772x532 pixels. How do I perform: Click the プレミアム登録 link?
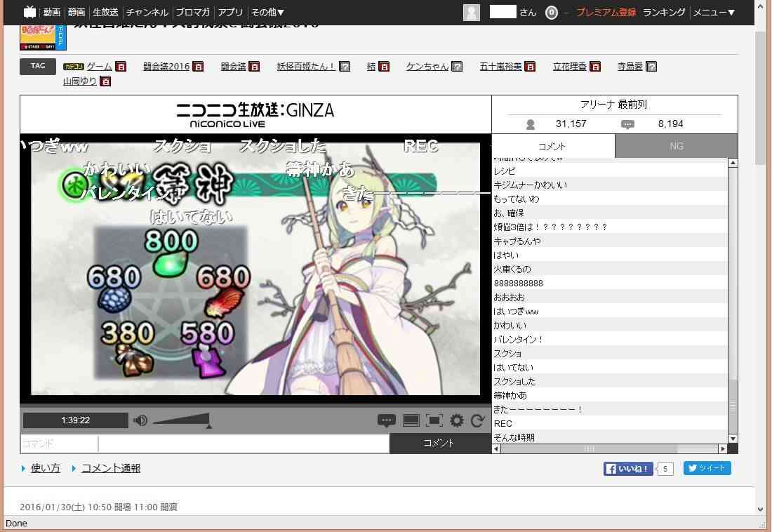tap(606, 12)
